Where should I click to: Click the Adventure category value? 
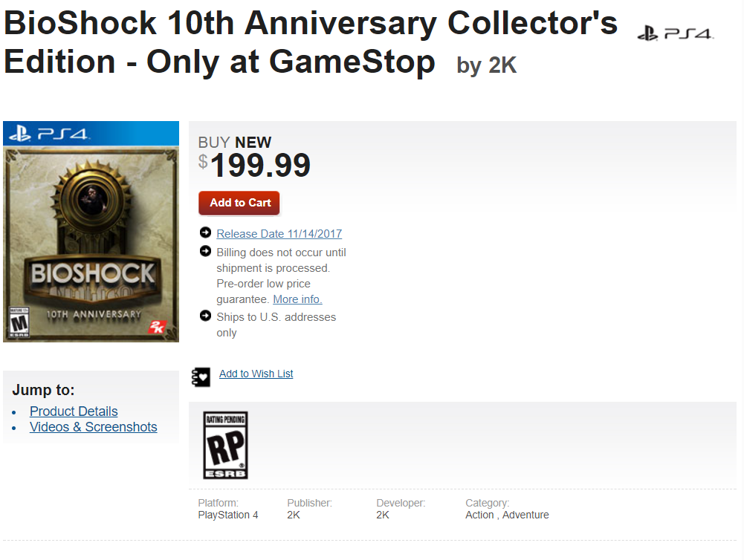[x=525, y=515]
